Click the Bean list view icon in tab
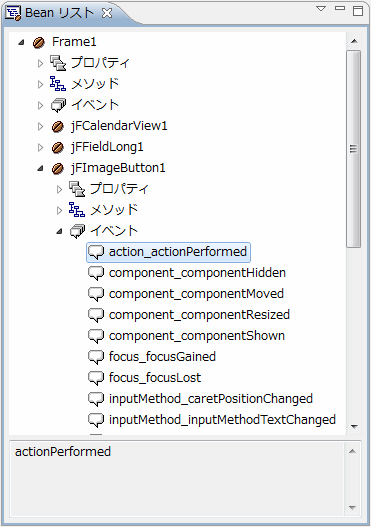This screenshot has width=371, height=527. (13, 13)
